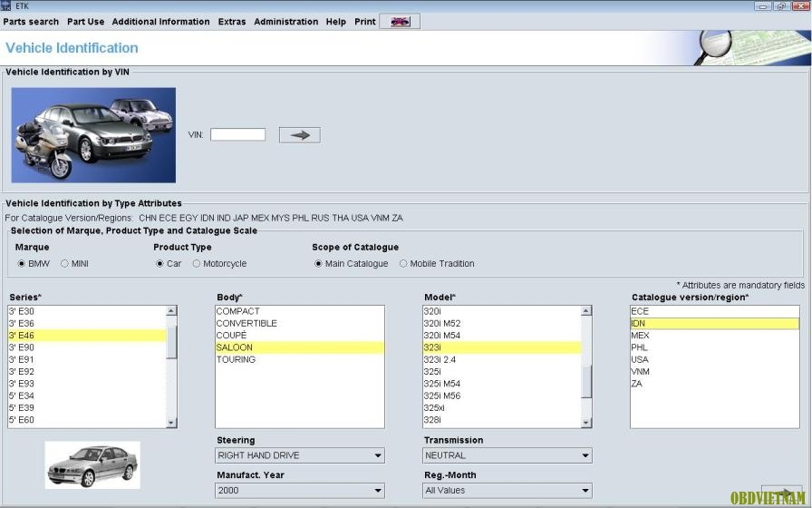The width and height of the screenshot is (812, 508).
Task: Select CONVERTIBLE body type
Action: point(300,323)
